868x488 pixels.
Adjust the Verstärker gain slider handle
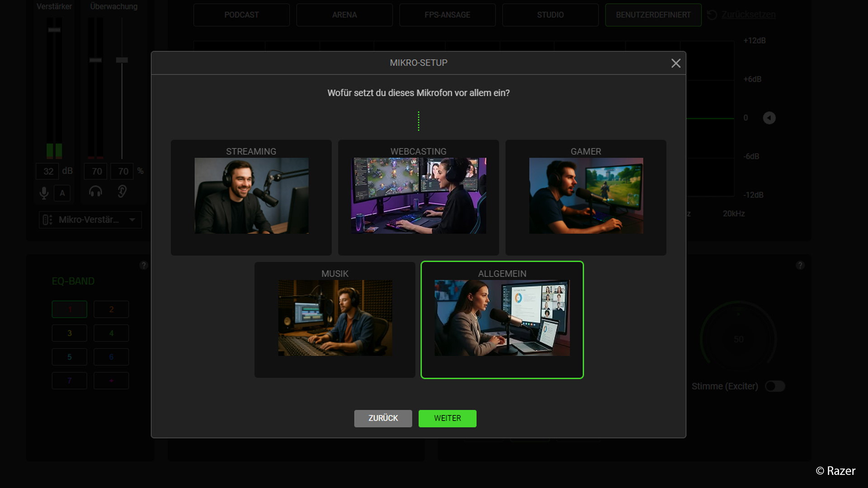[x=54, y=30]
